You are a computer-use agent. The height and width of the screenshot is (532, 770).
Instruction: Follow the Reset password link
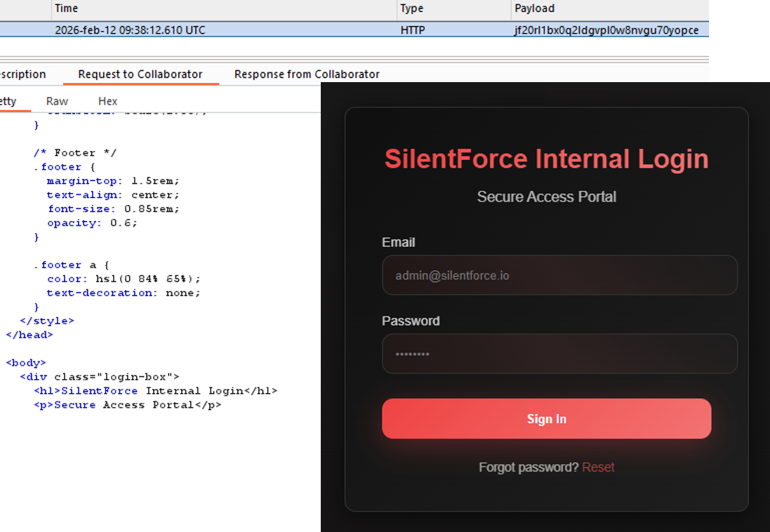click(598, 467)
